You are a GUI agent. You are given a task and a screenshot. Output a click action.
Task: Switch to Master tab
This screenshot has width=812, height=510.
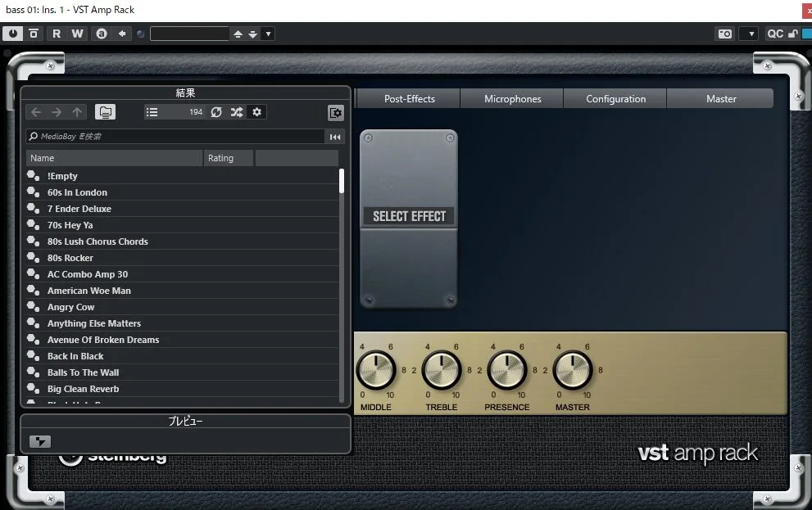[x=720, y=99]
